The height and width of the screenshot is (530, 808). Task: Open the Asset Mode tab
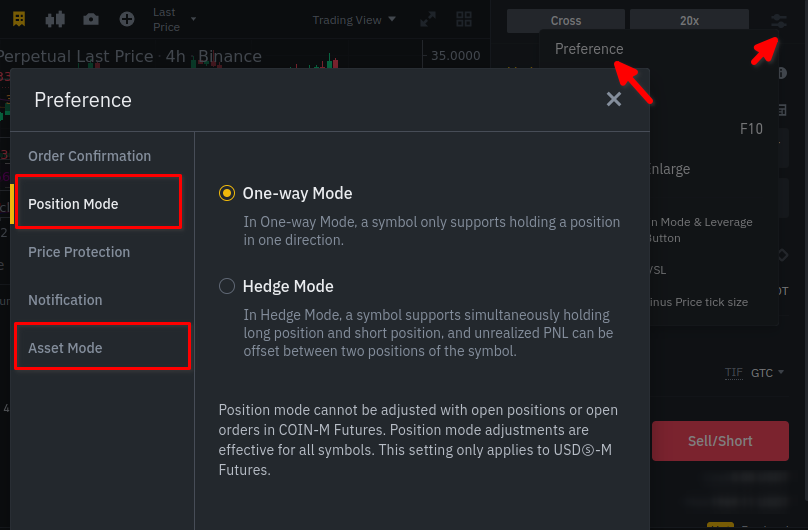(65, 348)
